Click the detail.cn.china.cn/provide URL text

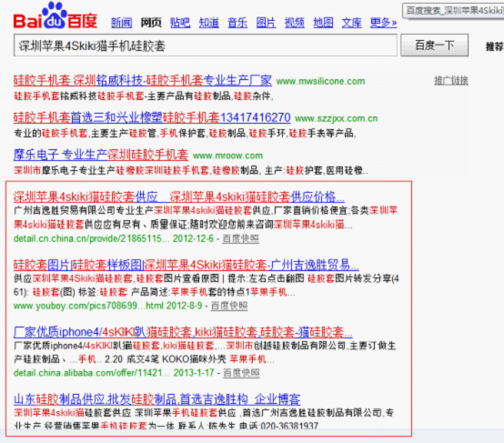click(x=92, y=238)
